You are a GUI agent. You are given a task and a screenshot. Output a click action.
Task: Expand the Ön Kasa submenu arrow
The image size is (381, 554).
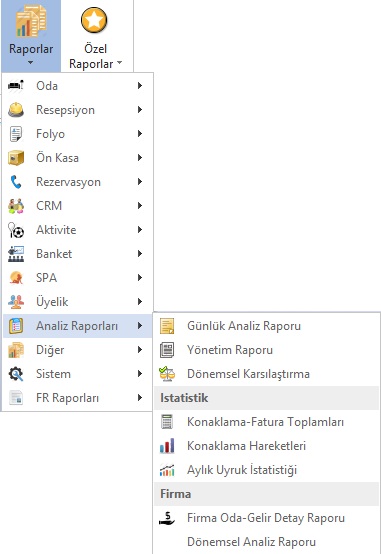point(140,158)
